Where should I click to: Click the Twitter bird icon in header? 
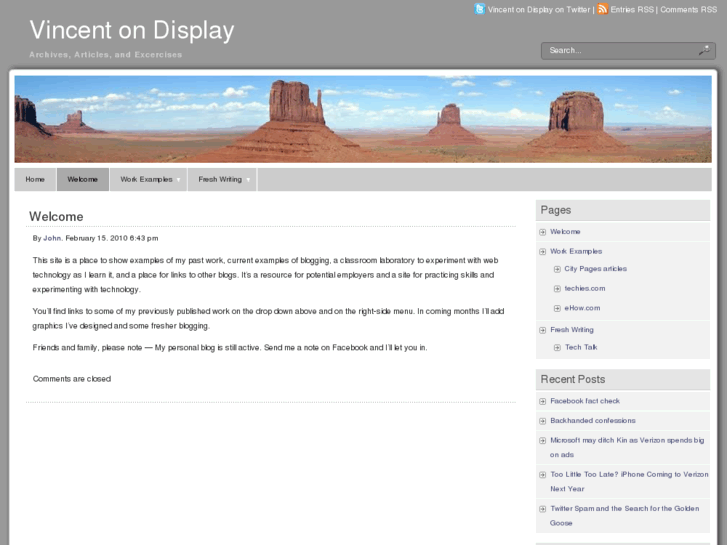[x=479, y=9]
